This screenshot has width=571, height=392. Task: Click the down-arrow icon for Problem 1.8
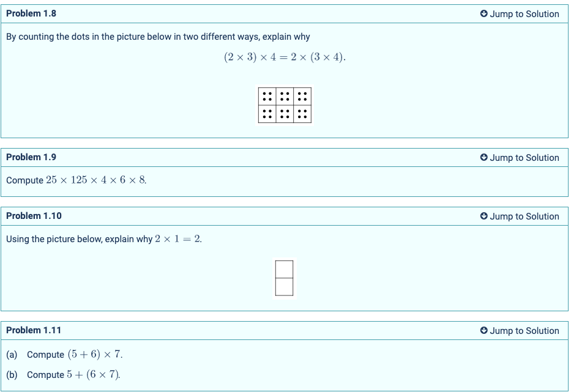pos(483,14)
